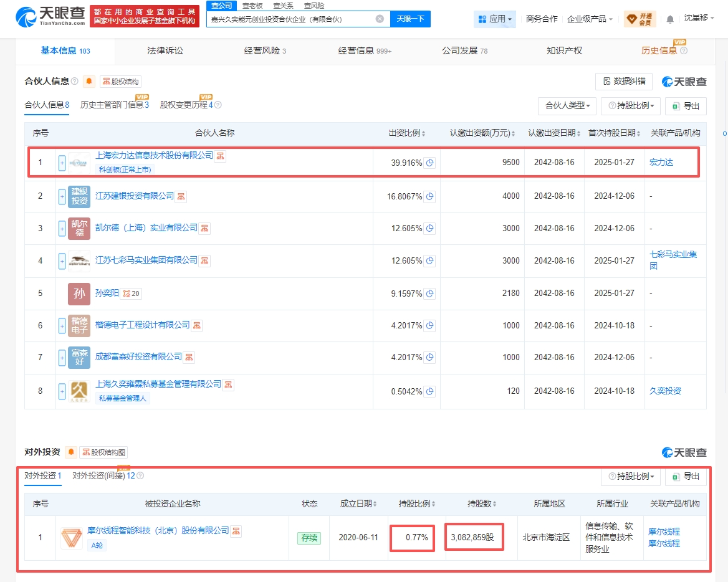The image size is (728, 582).
Task: Expand row for 楷德电子工程设计有限公司
Action: coord(62,326)
